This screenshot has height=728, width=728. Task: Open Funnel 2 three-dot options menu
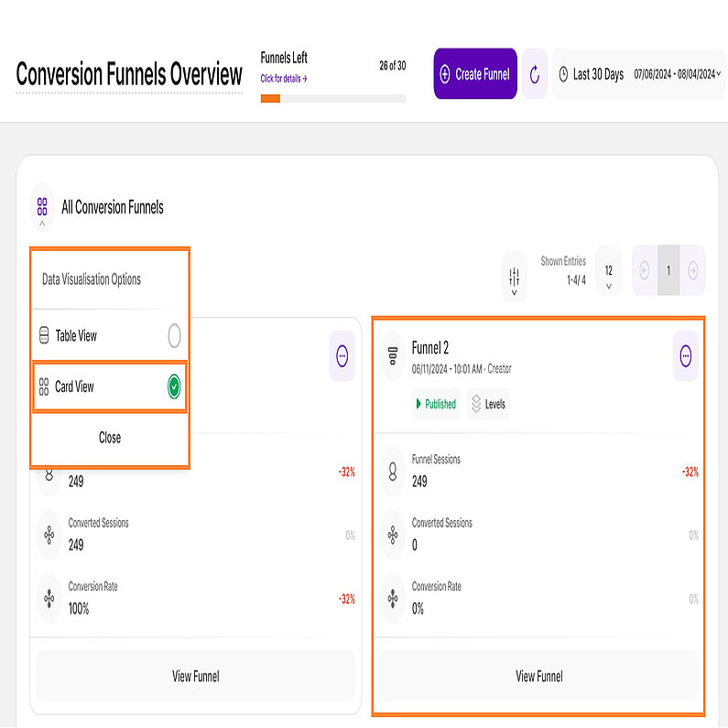tap(685, 356)
